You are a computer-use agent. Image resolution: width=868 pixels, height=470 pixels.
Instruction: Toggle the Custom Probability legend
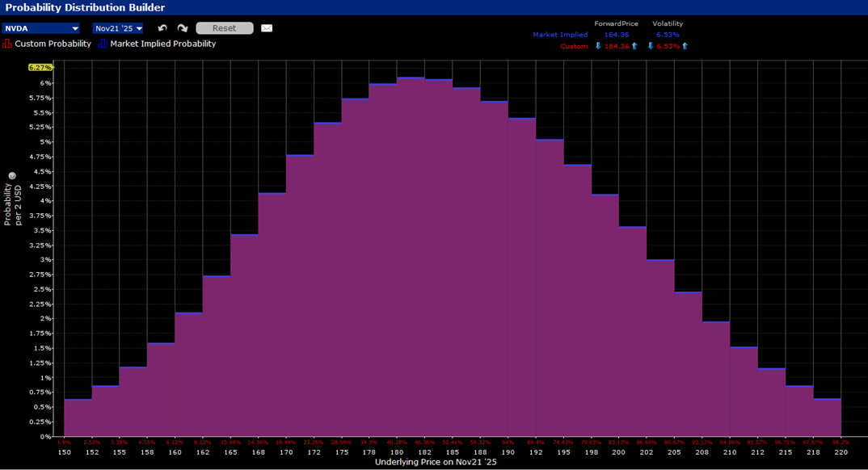click(x=53, y=44)
